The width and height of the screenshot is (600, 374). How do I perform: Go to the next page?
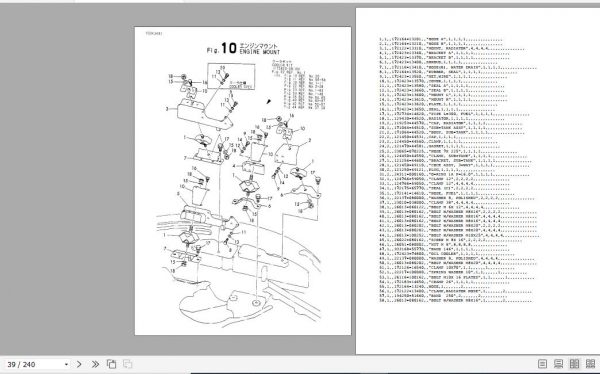coord(79,364)
